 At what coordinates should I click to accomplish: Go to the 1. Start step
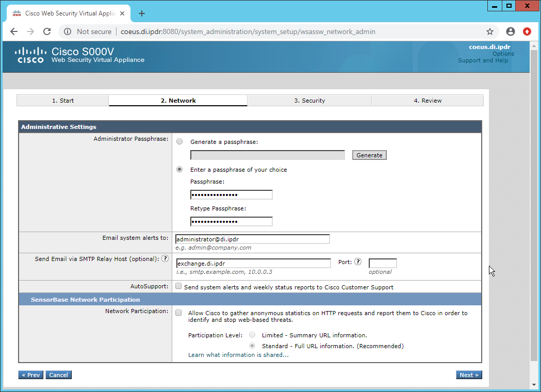point(63,101)
